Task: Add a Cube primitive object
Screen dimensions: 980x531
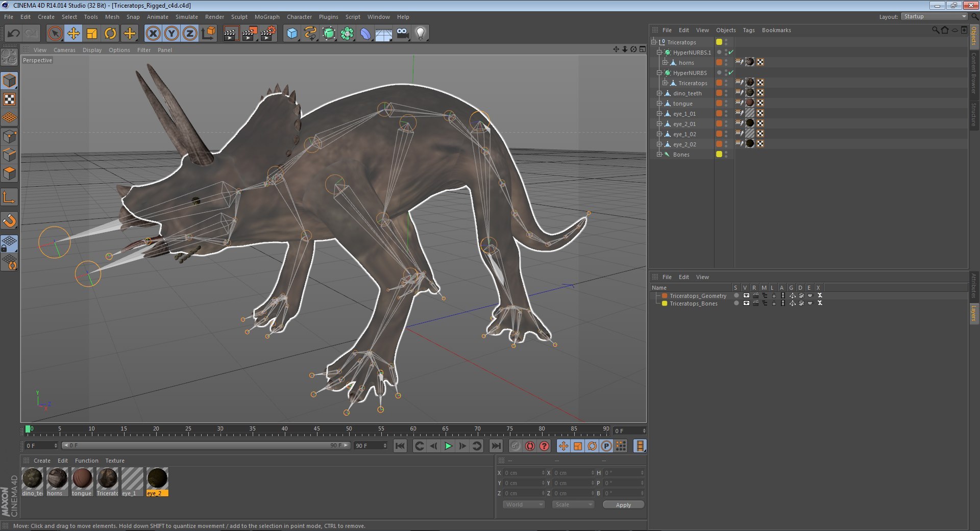Action: [x=292, y=34]
